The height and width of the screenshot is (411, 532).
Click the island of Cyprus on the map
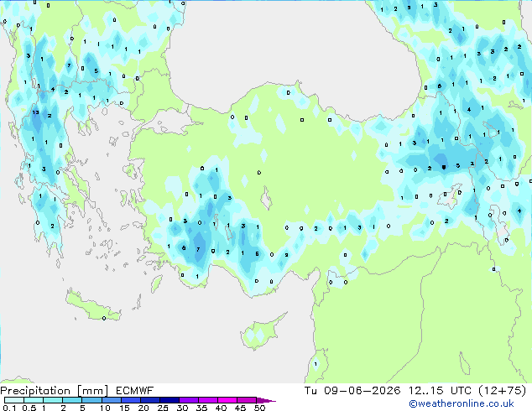262,332
